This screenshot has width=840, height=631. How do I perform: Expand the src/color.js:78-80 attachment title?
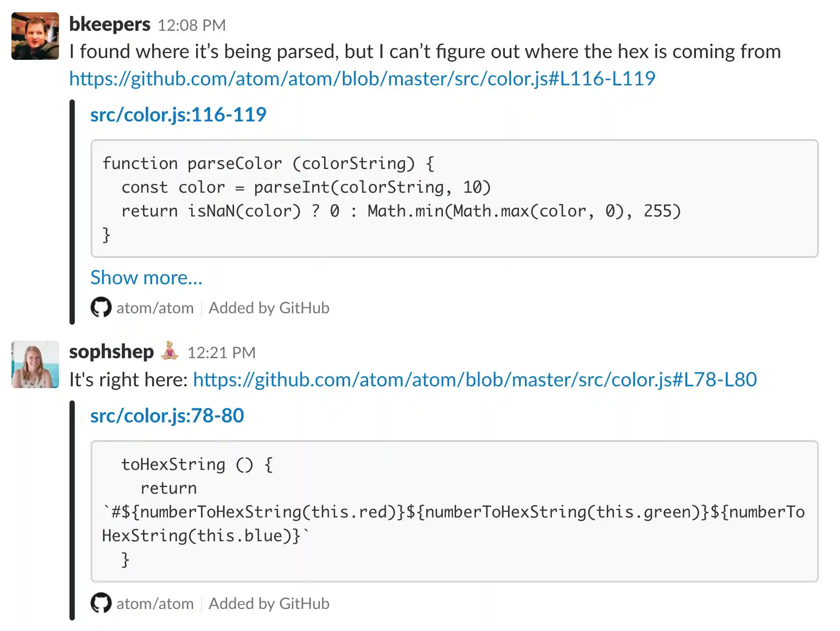tap(168, 415)
